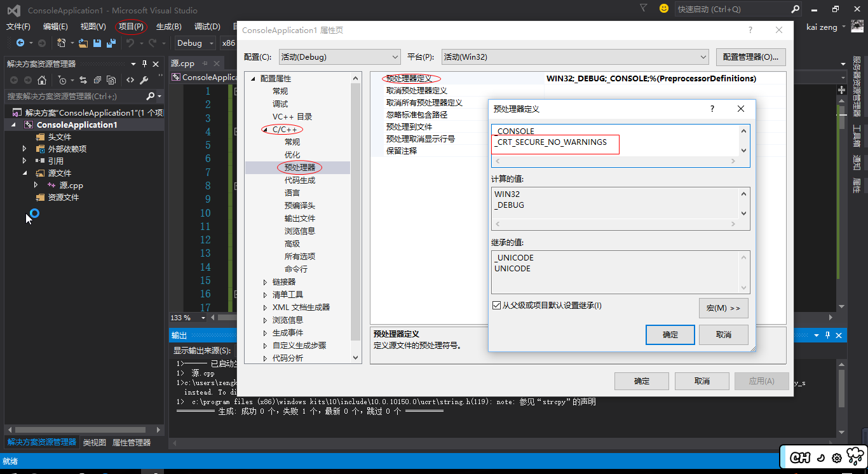Click the 宏(M) >> button
Viewport: 868px width, 474px height.
pos(723,308)
